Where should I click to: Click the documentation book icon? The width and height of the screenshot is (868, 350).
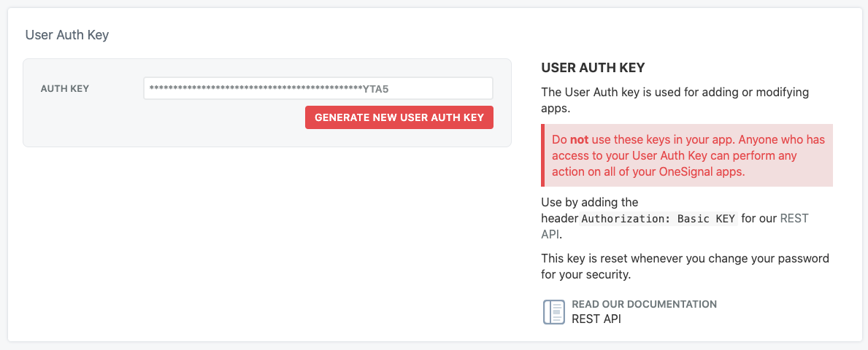(x=553, y=312)
